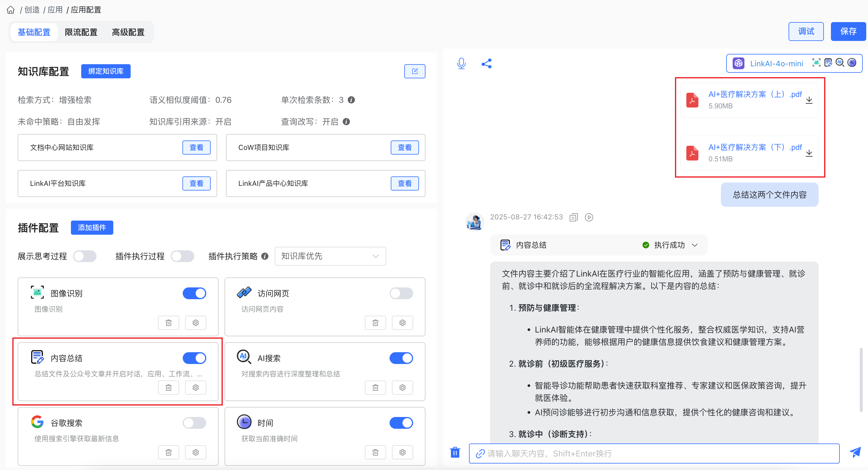Open settings for 时间 plugin
Screen dimensions: 868x470
click(x=402, y=452)
